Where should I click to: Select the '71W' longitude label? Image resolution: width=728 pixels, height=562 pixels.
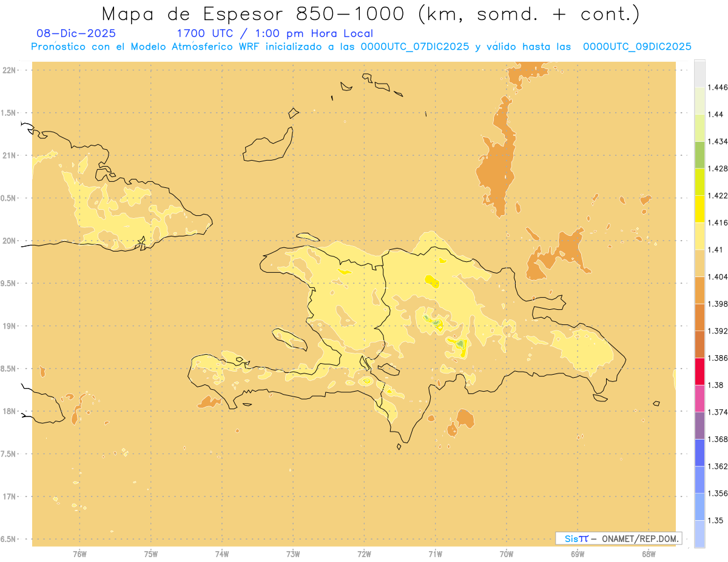pos(435,554)
